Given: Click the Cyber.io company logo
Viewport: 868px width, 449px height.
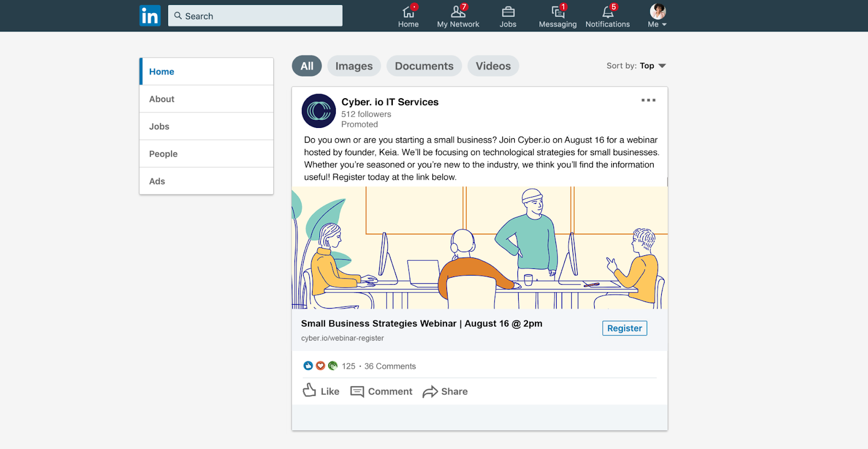Looking at the screenshot, I should (x=318, y=111).
